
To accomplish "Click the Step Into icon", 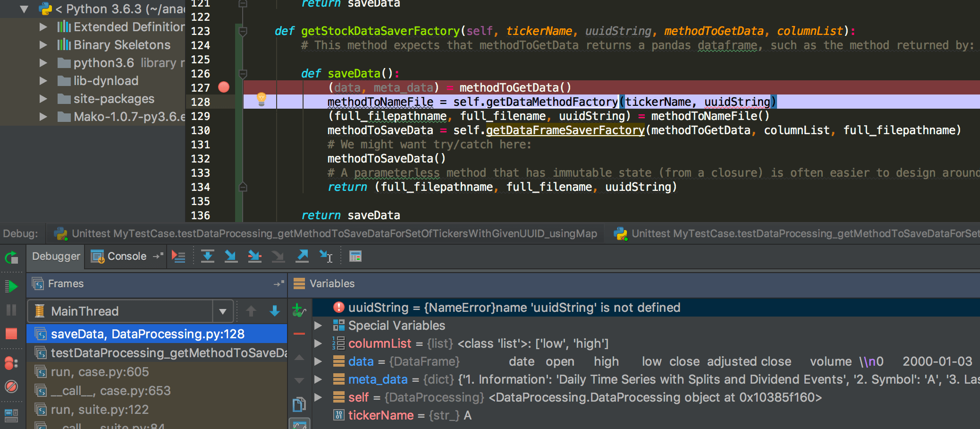I will point(231,256).
